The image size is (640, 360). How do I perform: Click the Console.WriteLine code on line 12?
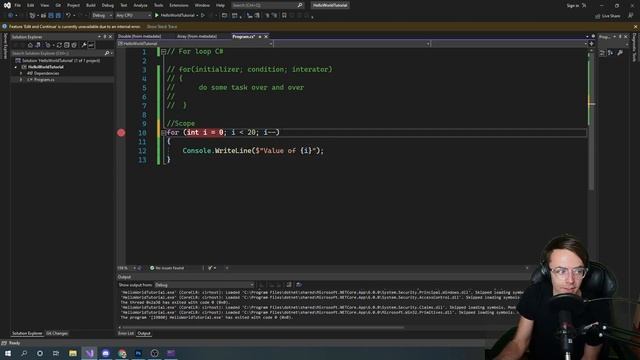(x=253, y=151)
